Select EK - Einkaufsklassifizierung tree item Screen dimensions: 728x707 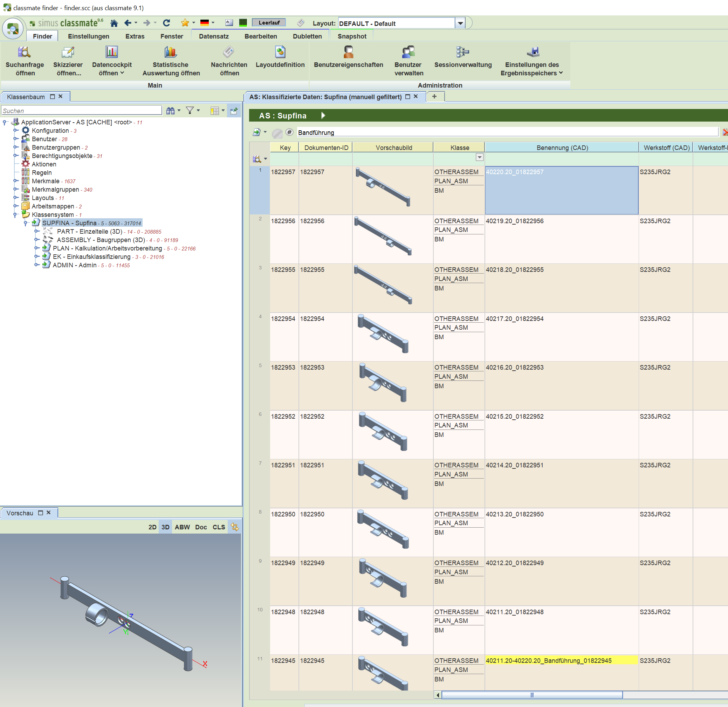click(91, 257)
